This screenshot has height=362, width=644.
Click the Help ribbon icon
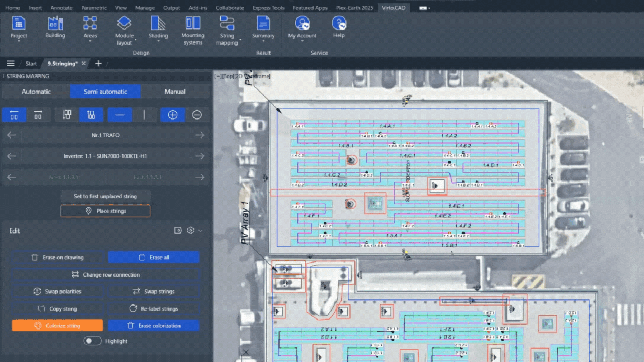pyautogui.click(x=338, y=27)
